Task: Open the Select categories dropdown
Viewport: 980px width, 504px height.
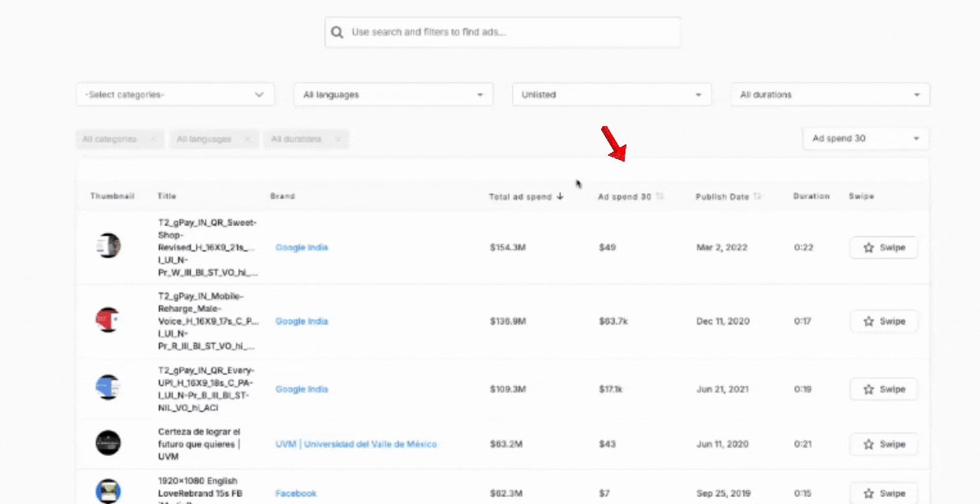Action: pos(175,94)
